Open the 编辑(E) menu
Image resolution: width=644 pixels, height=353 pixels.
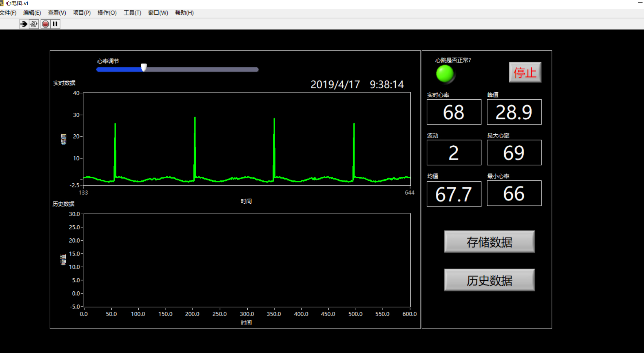32,13
